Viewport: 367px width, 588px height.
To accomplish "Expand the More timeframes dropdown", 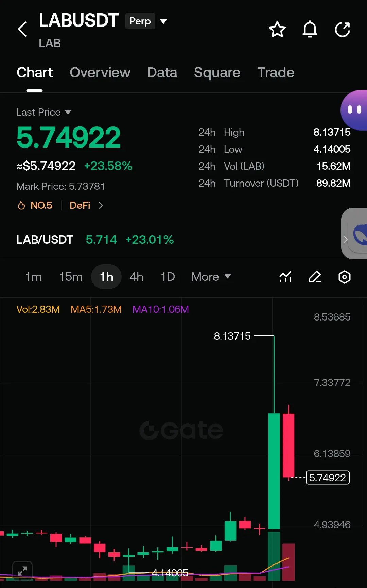I will coord(211,277).
